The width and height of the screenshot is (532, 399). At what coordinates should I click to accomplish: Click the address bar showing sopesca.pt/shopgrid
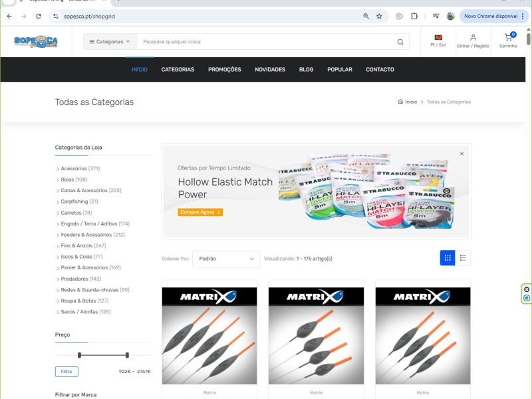[x=210, y=16]
